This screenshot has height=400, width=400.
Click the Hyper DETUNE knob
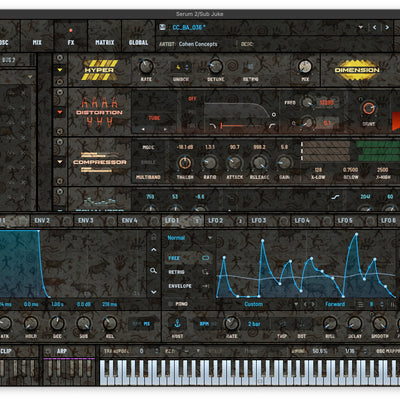tap(216, 66)
